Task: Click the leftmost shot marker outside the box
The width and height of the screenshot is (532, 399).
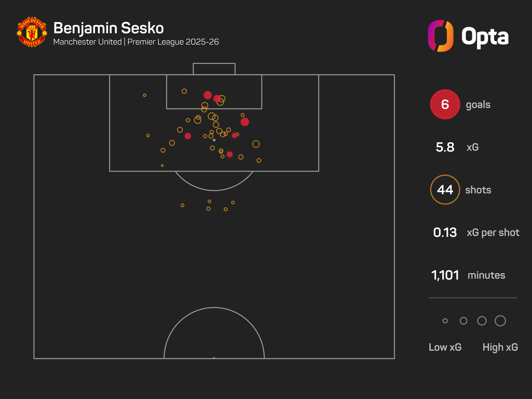Action: point(182,205)
